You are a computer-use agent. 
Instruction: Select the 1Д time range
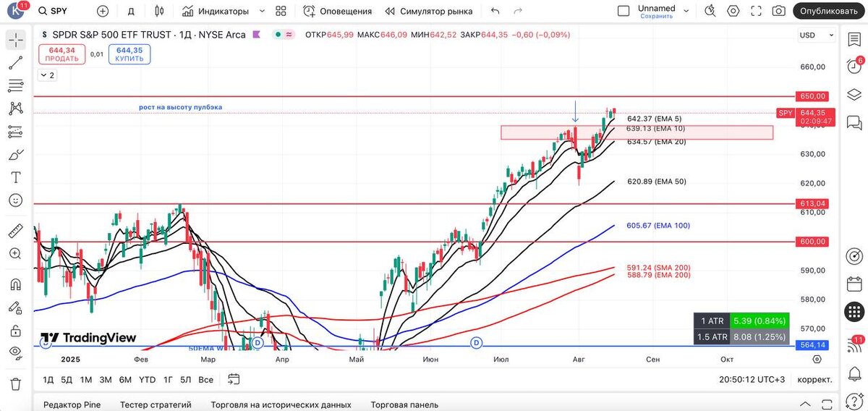pyautogui.click(x=48, y=379)
